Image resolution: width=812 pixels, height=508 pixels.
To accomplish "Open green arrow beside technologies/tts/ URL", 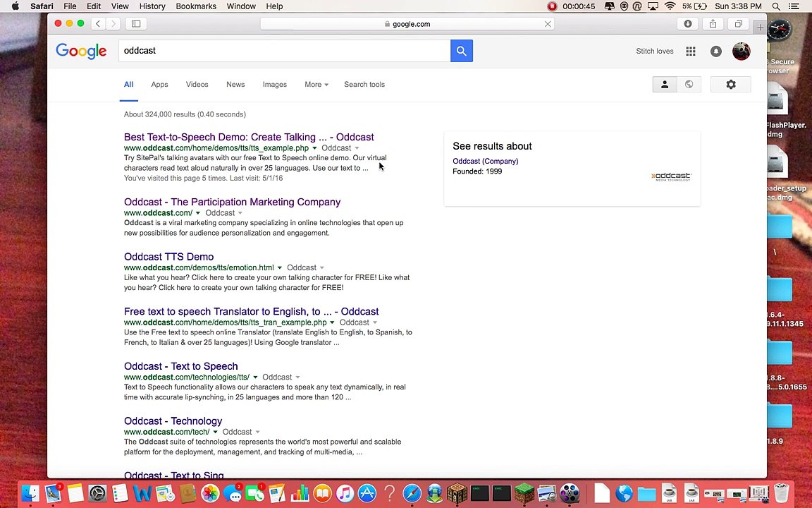I will (x=254, y=377).
